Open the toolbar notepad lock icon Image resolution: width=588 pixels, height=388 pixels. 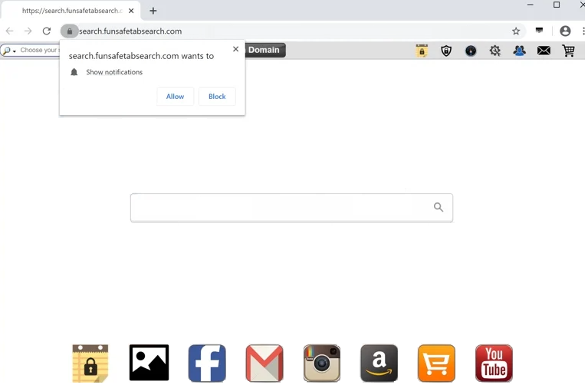coord(422,51)
